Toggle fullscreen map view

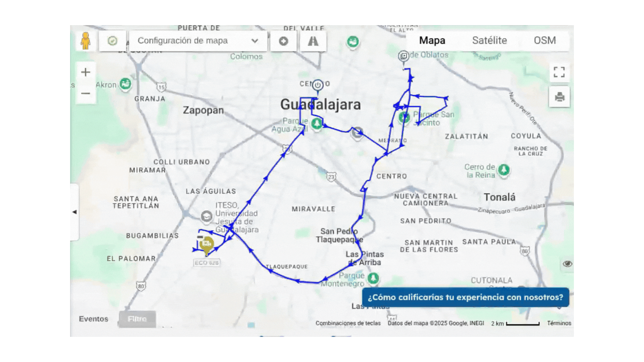click(x=559, y=72)
